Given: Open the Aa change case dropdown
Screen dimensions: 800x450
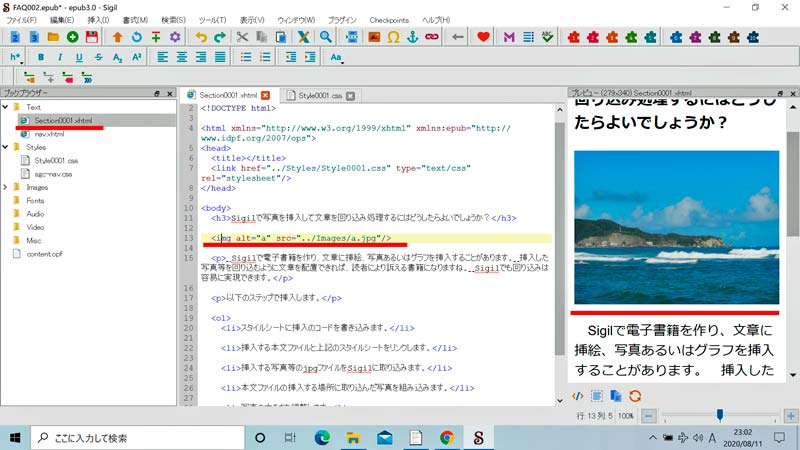Looking at the screenshot, I should click(x=336, y=57).
